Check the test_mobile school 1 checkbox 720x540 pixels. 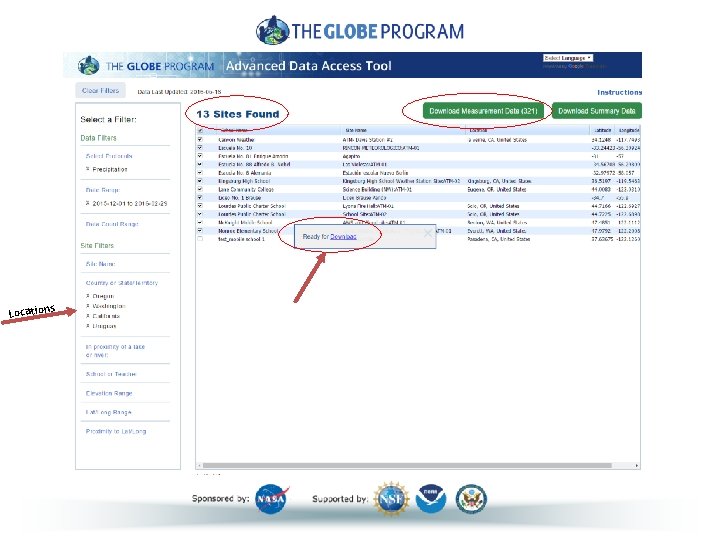(200, 239)
